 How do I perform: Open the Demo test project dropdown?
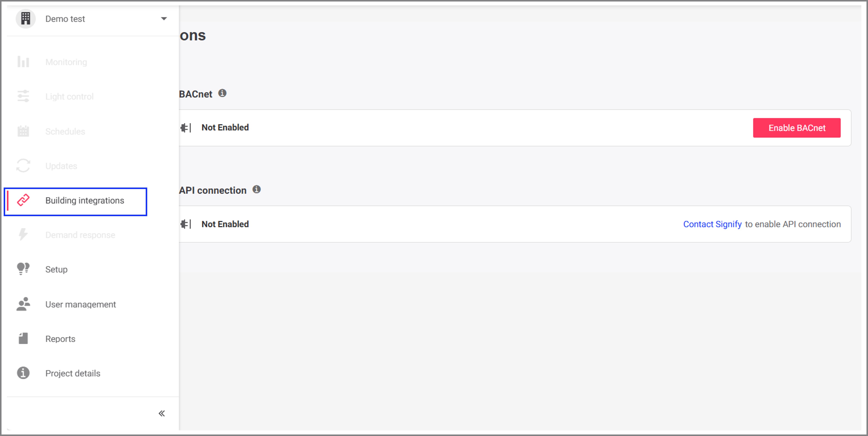coord(164,19)
